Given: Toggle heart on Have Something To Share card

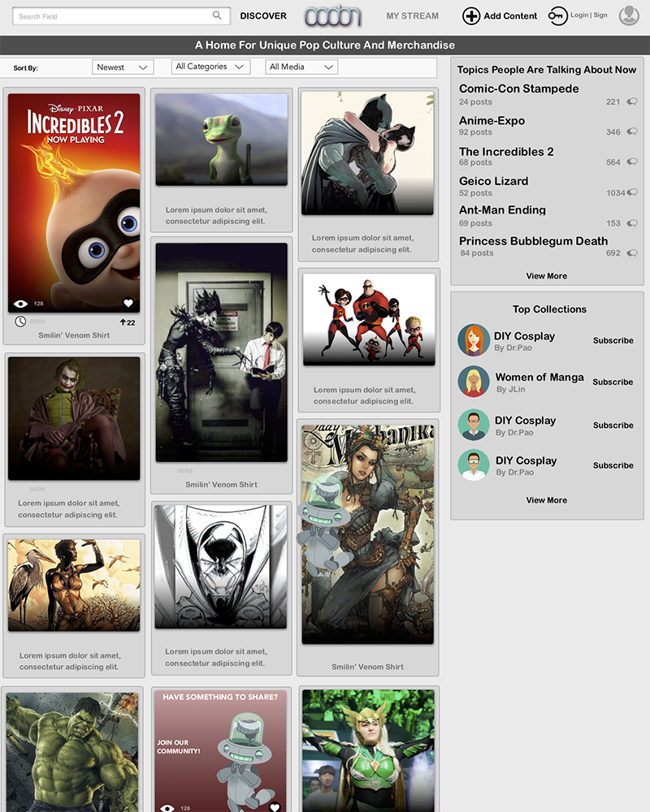Looking at the screenshot, I should (x=275, y=807).
